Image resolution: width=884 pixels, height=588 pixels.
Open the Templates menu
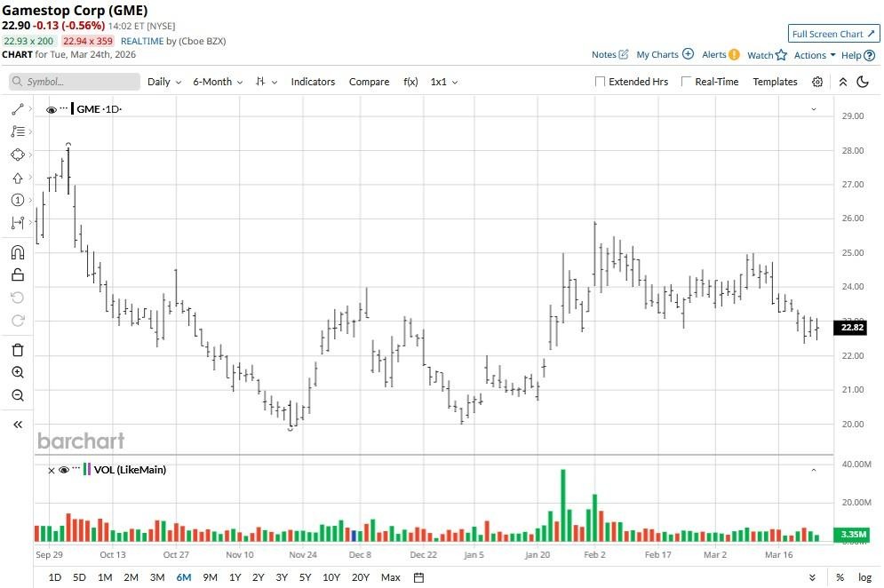click(776, 82)
